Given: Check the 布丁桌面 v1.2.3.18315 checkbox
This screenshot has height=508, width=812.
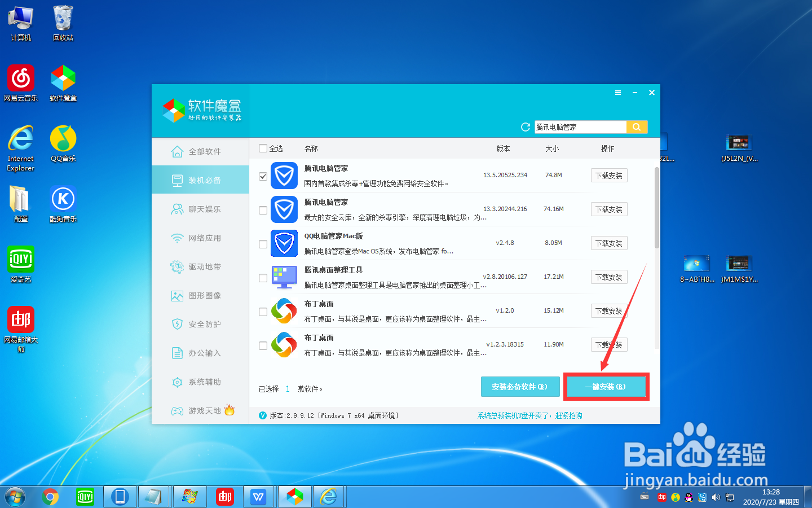Looking at the screenshot, I should [x=263, y=345].
